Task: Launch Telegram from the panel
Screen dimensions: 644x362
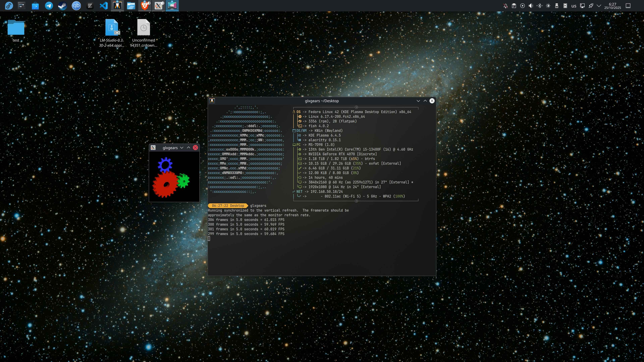Action: (49, 6)
